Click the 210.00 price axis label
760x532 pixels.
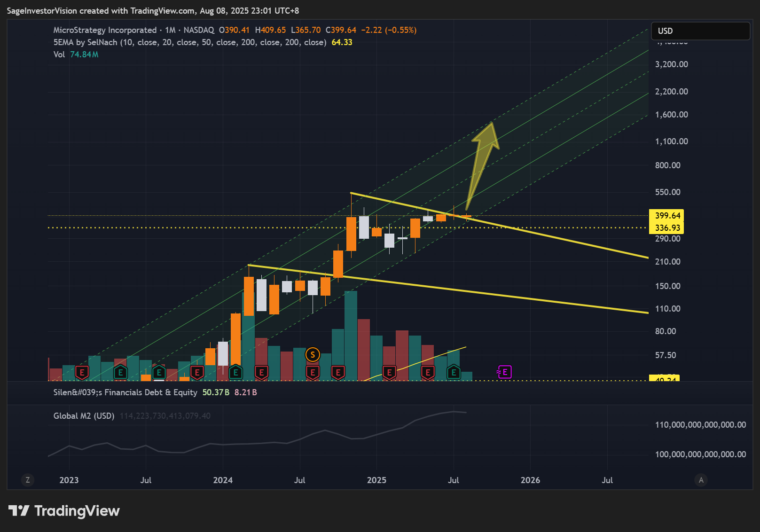click(668, 262)
